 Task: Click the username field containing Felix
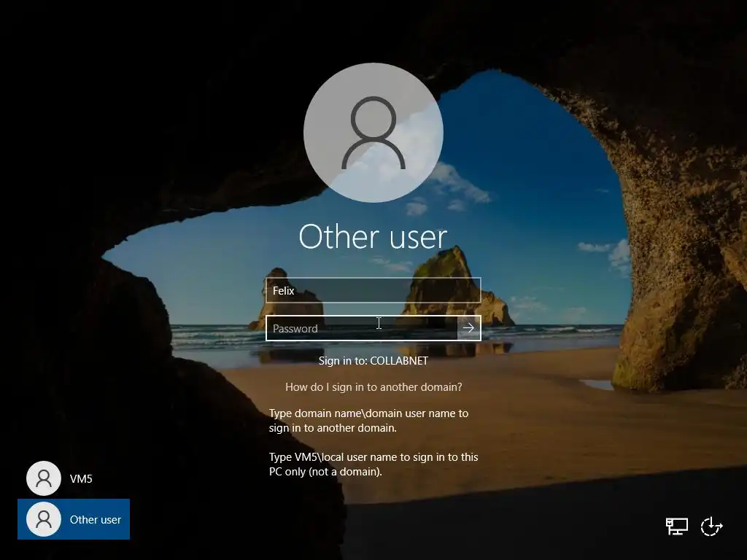pos(373,290)
